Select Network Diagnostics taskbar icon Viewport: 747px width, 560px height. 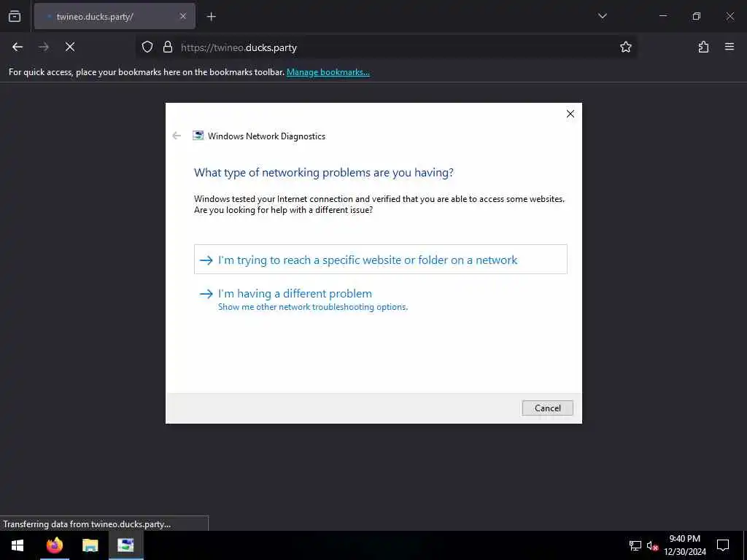[x=125, y=545]
